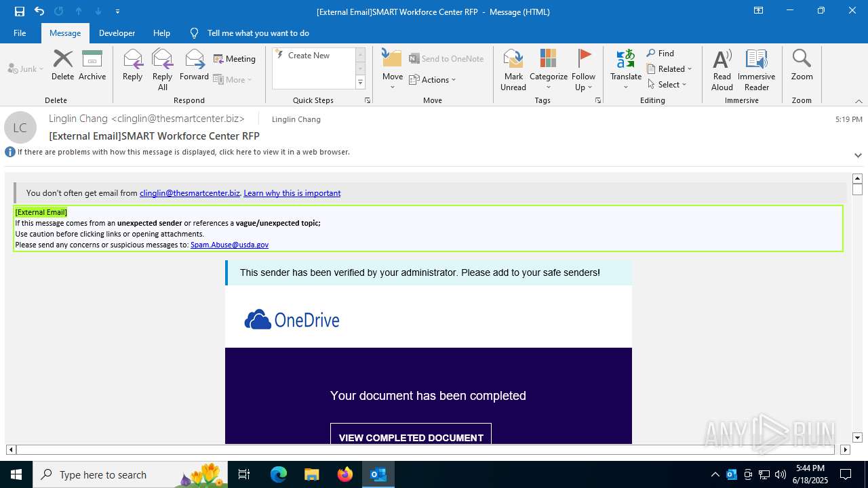Translate the message

[626, 69]
